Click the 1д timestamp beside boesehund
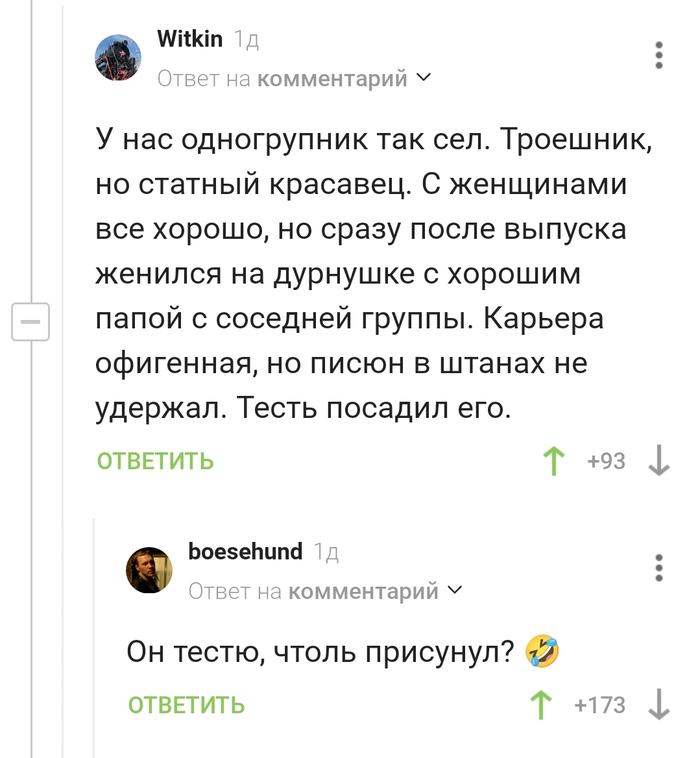 (x=326, y=552)
